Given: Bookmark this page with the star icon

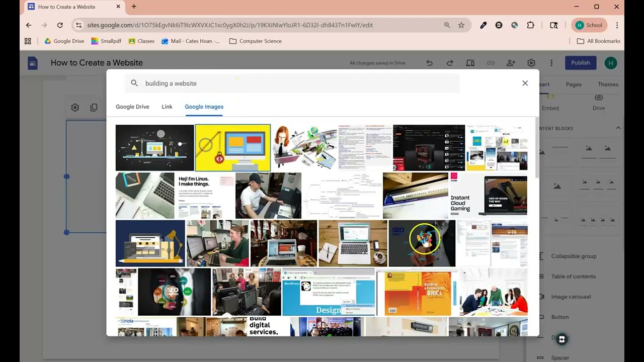Looking at the screenshot, I should [461, 25].
